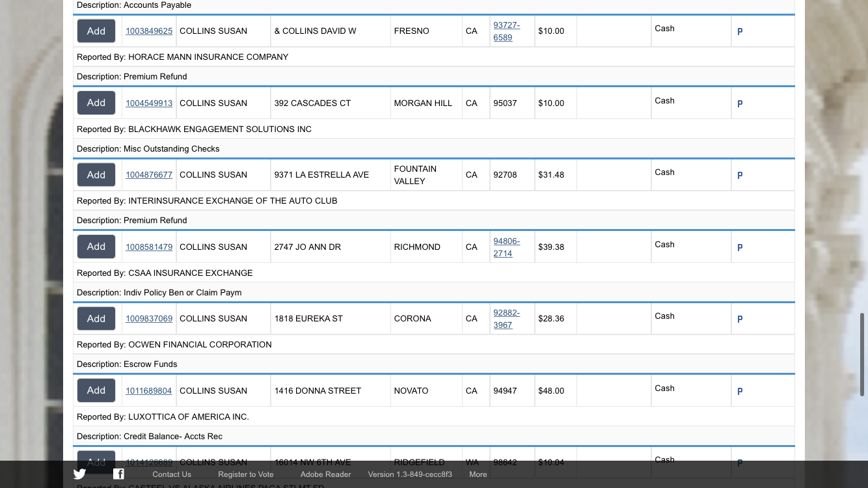Add the Fresno Collins Susan property
Viewport: 868px width, 488px height.
[96, 31]
